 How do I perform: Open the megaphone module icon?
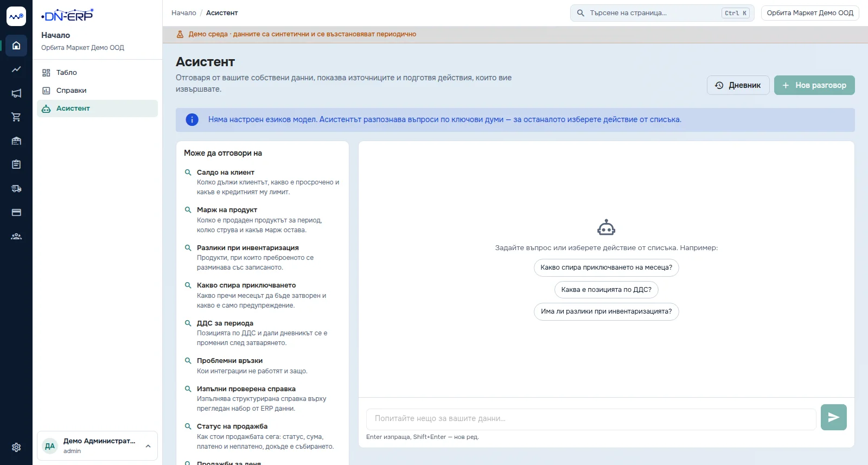click(16, 93)
